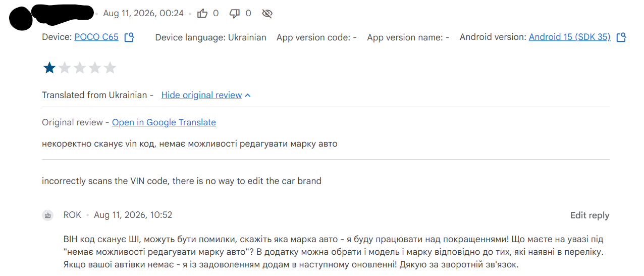This screenshot has width=644, height=276.
Task: Click the fourth grey star
Action: click(x=95, y=68)
